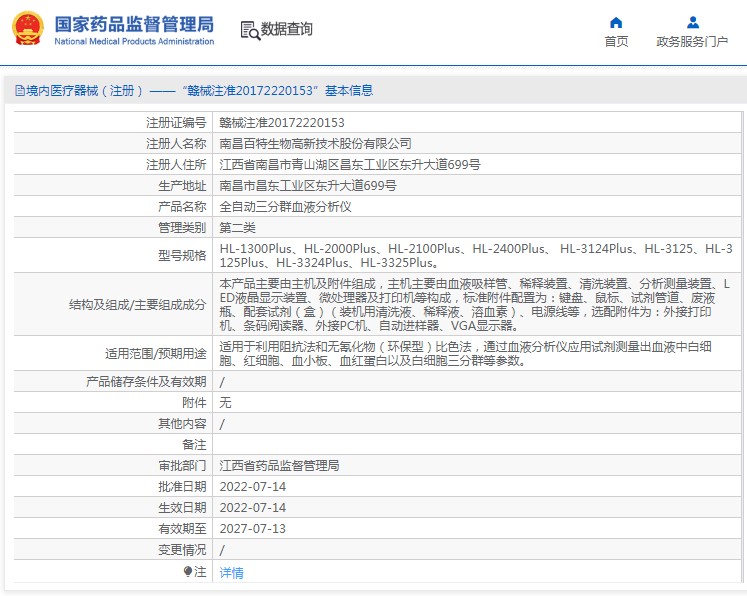Click the 附件 value 无
747x596 pixels.
pos(225,403)
